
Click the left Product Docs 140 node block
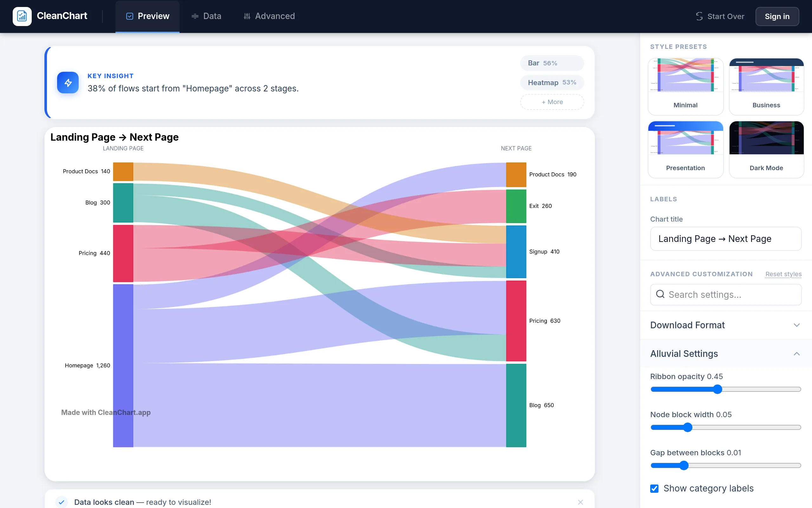click(x=123, y=172)
